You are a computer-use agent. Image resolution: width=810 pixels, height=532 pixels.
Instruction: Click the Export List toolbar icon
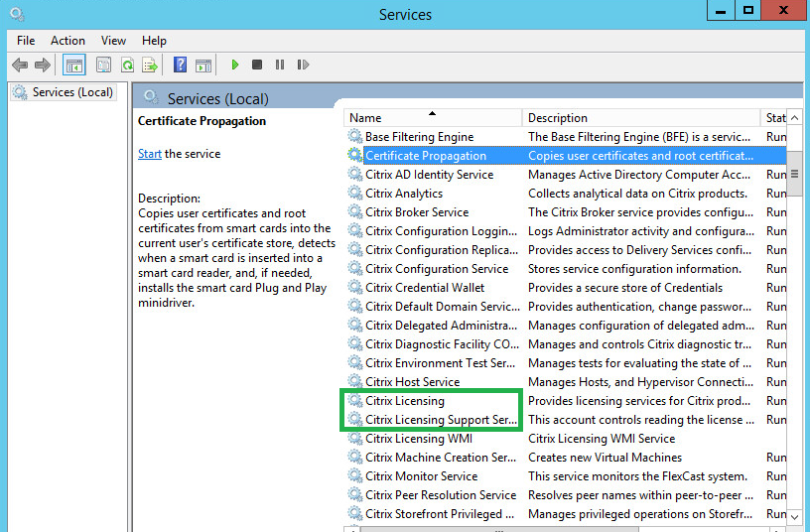click(x=150, y=66)
